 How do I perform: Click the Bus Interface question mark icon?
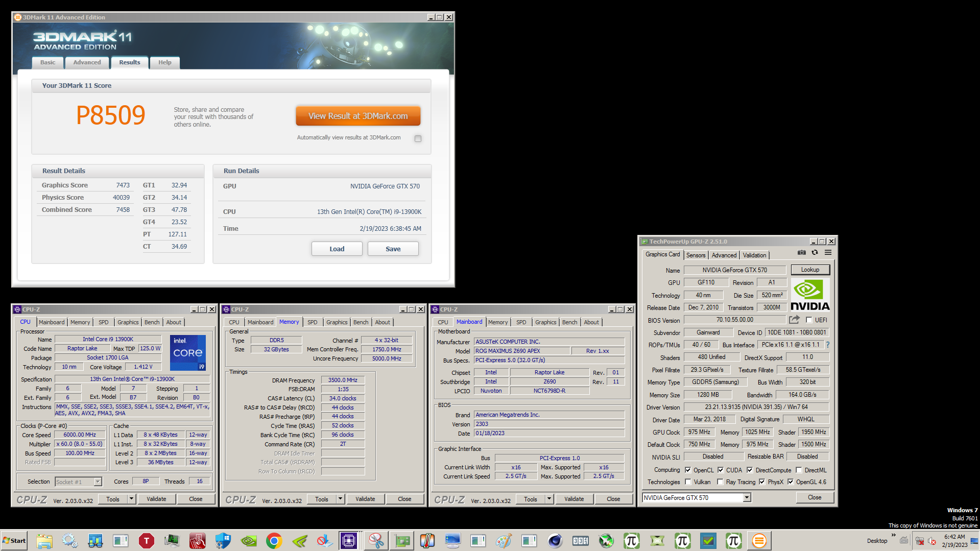coord(828,345)
